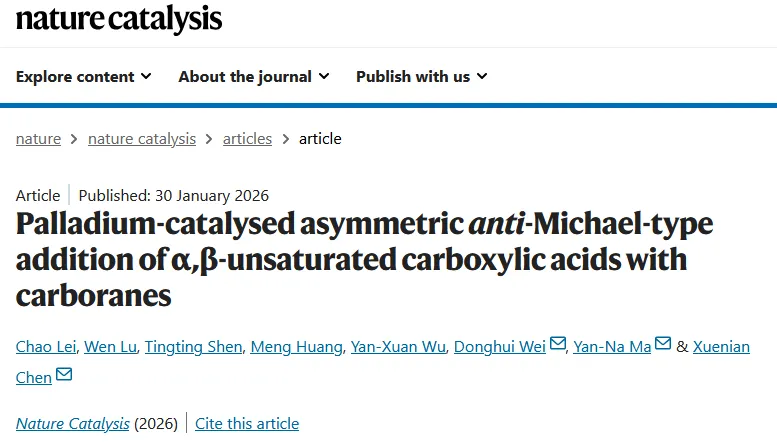The height and width of the screenshot is (445, 777).
Task: Open author Tingting Shen link
Action: [193, 346]
